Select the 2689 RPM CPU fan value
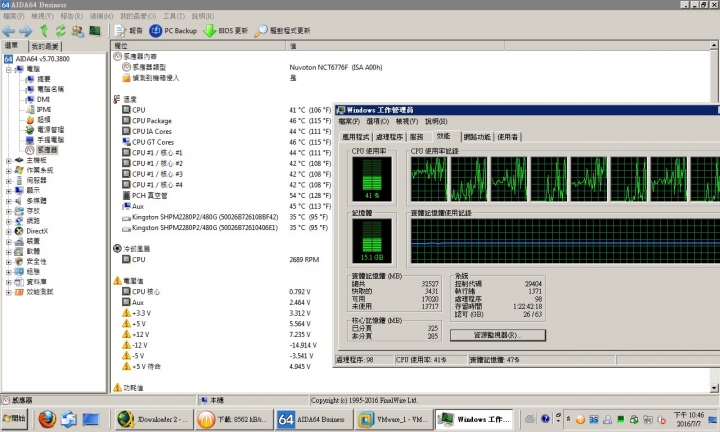 pos(304,259)
